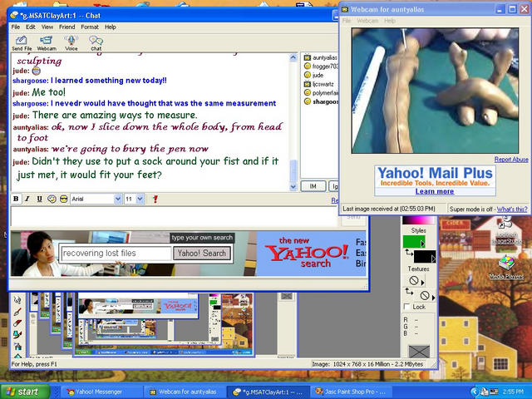Select ljcswartz in the chat user list
The width and height of the screenshot is (532, 399).
[319, 84]
